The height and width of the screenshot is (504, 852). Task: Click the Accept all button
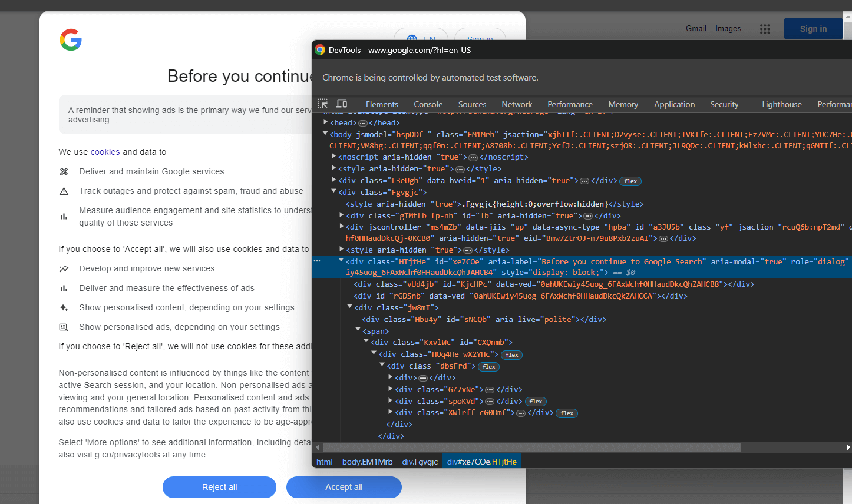(344, 487)
